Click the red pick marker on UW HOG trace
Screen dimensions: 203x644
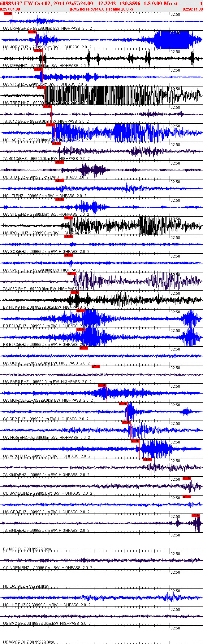coord(126,422)
